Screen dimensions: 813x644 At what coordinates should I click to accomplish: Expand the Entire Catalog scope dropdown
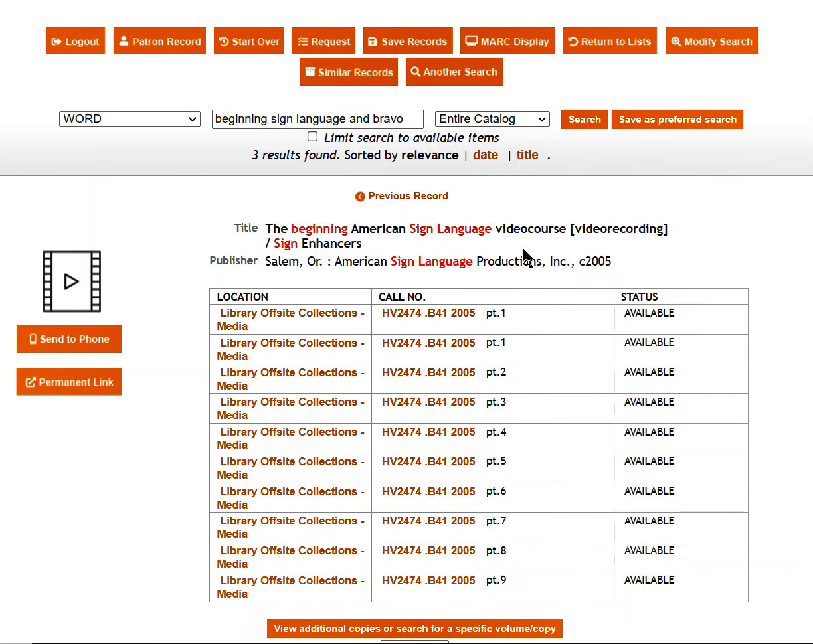click(x=492, y=119)
